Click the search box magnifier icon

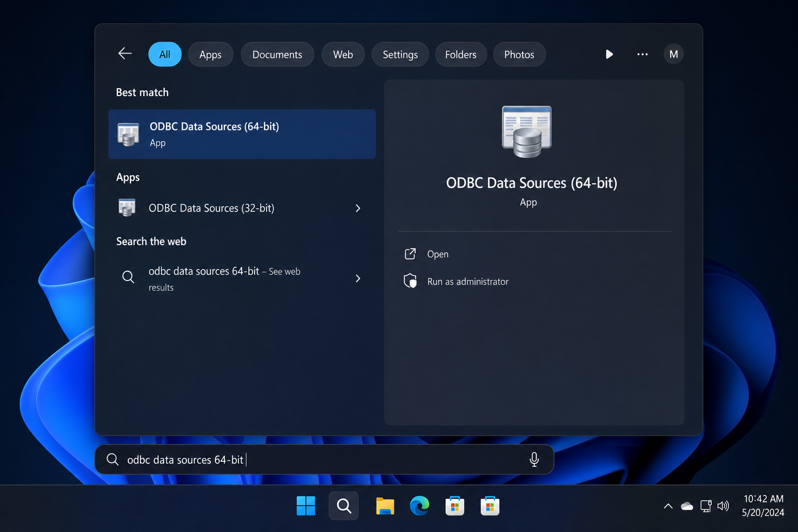(x=113, y=459)
